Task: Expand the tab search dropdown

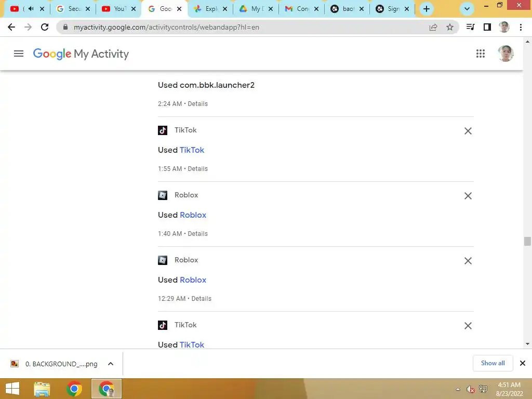Action: (x=467, y=9)
